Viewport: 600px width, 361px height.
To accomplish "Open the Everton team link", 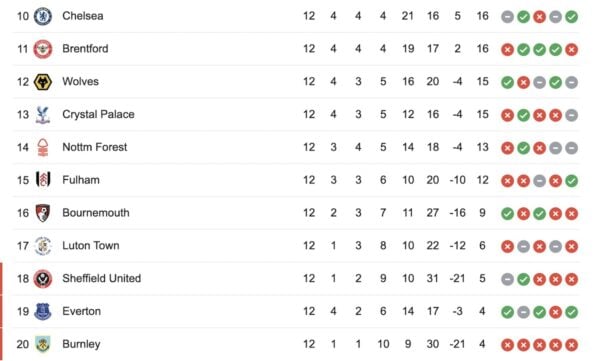I will pos(82,311).
